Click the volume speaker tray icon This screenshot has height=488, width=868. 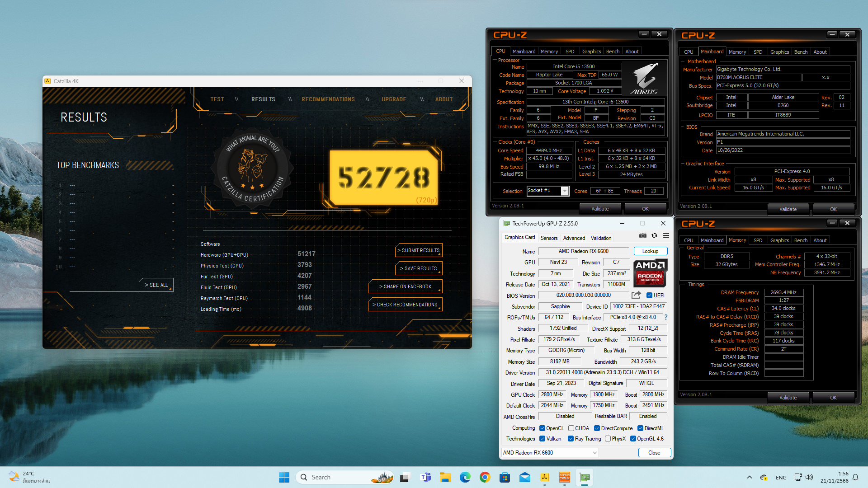click(x=809, y=477)
